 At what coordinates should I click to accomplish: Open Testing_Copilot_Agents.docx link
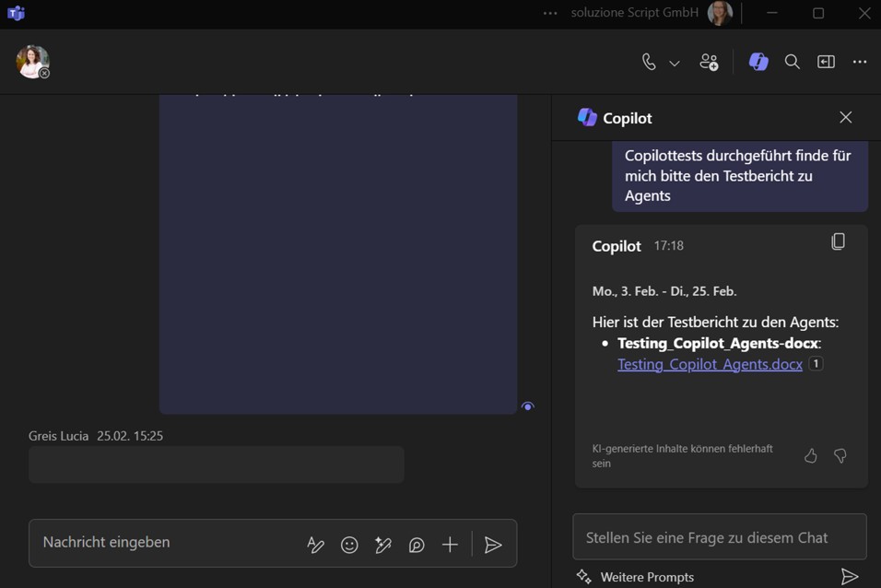[x=710, y=364]
